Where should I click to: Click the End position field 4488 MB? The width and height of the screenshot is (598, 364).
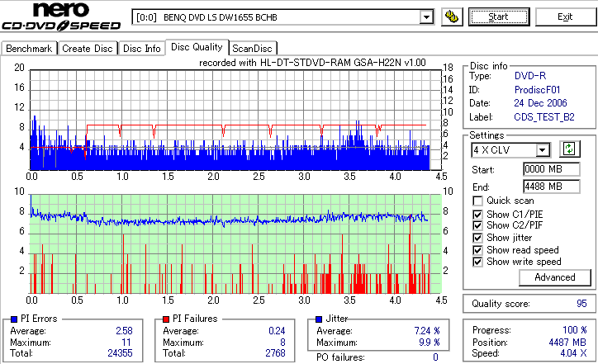pos(552,187)
